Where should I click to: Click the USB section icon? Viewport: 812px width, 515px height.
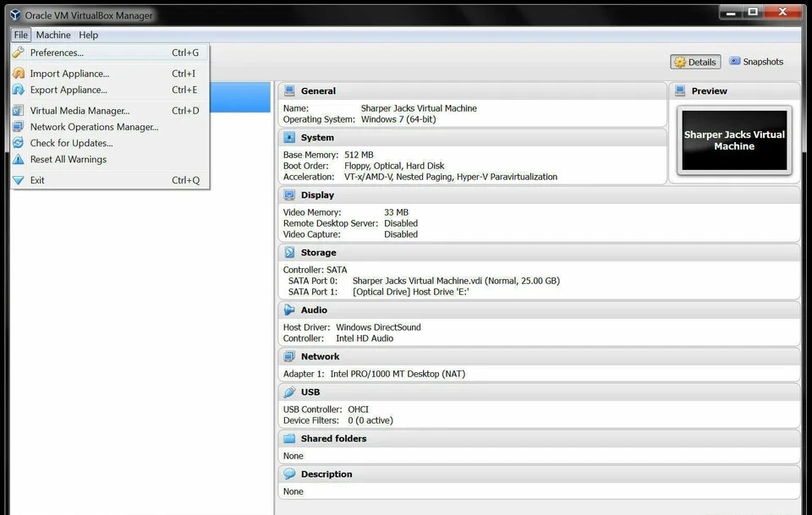click(x=288, y=392)
